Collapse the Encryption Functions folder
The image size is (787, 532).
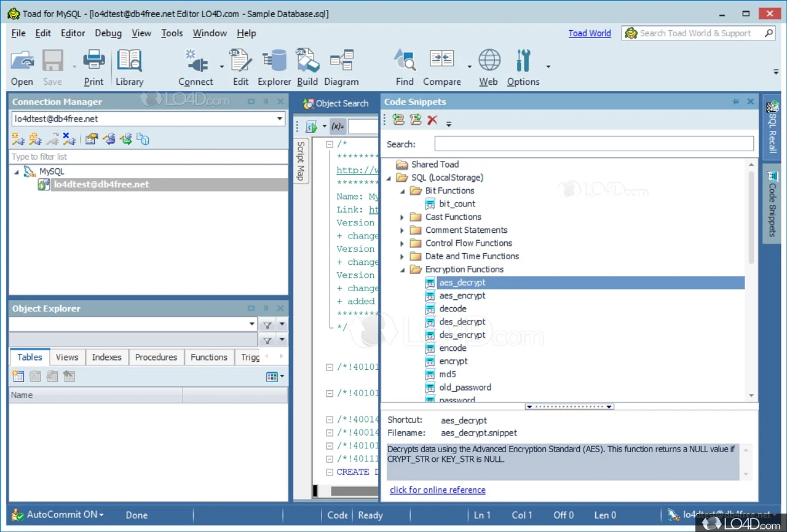coord(402,270)
